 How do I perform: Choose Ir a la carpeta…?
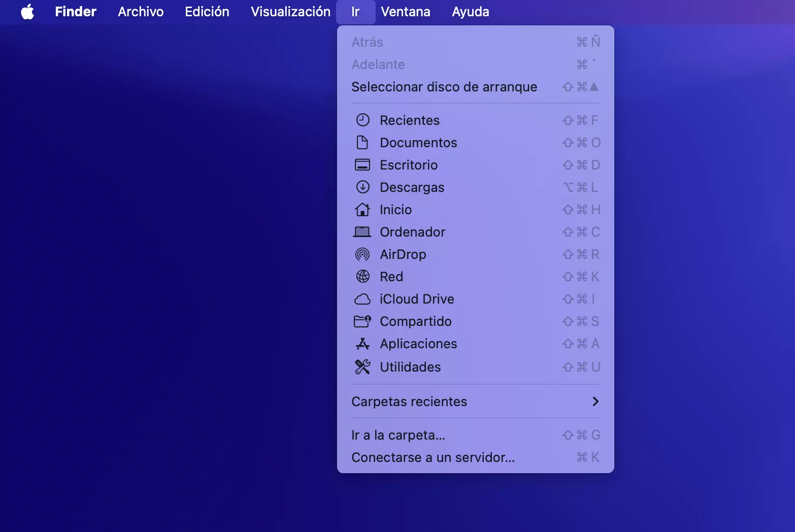pyautogui.click(x=476, y=435)
